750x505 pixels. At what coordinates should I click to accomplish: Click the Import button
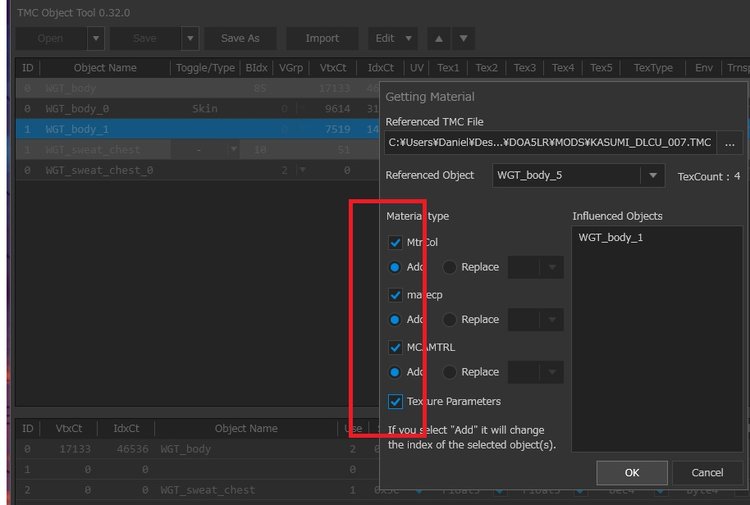pyautogui.click(x=321, y=38)
